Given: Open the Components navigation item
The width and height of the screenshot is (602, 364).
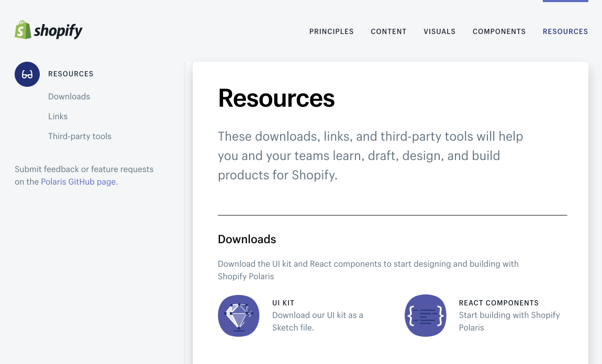Looking at the screenshot, I should tap(499, 31).
